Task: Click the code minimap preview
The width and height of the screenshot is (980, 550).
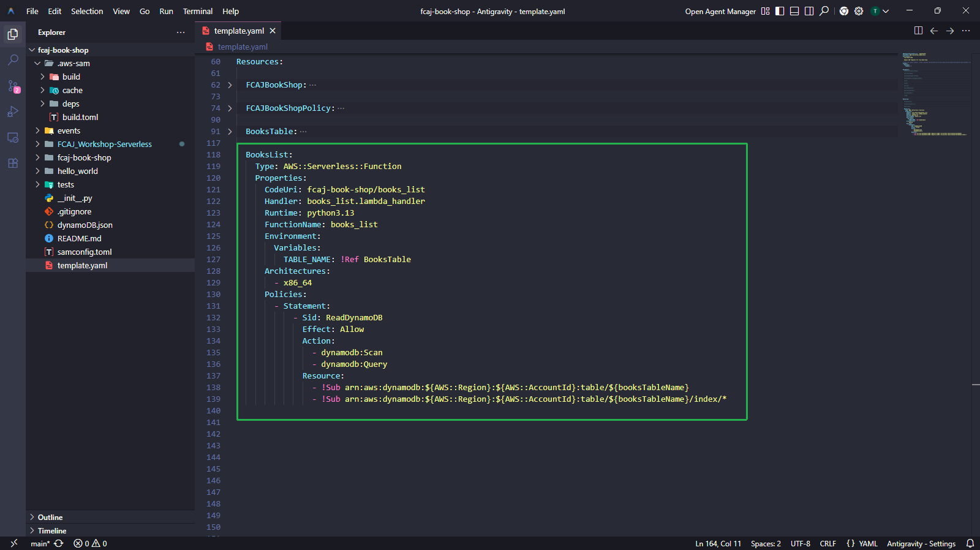Action: pos(935,95)
